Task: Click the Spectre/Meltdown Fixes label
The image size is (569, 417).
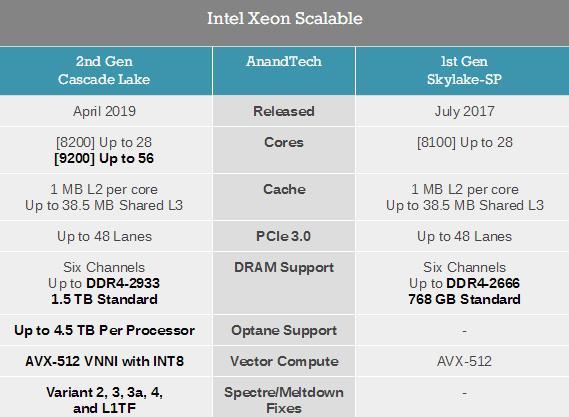Action: pos(284,400)
